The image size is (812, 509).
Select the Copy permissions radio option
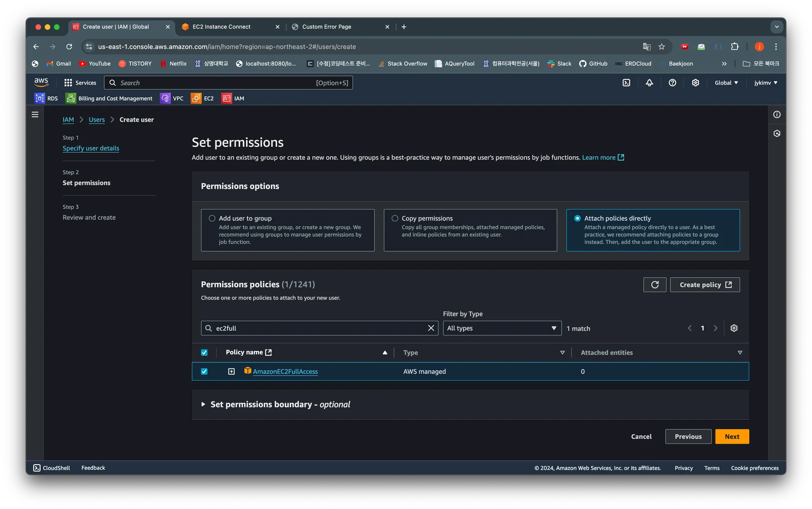pyautogui.click(x=395, y=218)
